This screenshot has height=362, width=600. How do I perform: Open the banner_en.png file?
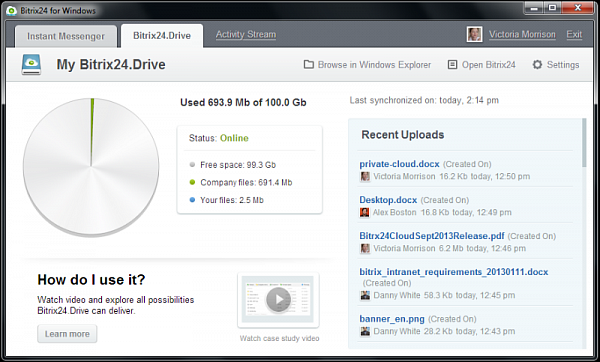pos(392,319)
